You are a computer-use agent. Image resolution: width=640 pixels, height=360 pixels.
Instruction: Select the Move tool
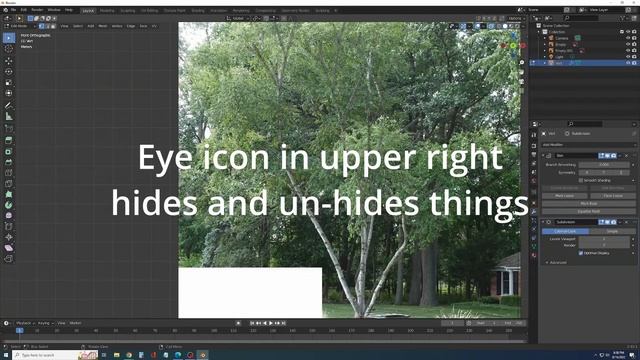click(x=9, y=61)
